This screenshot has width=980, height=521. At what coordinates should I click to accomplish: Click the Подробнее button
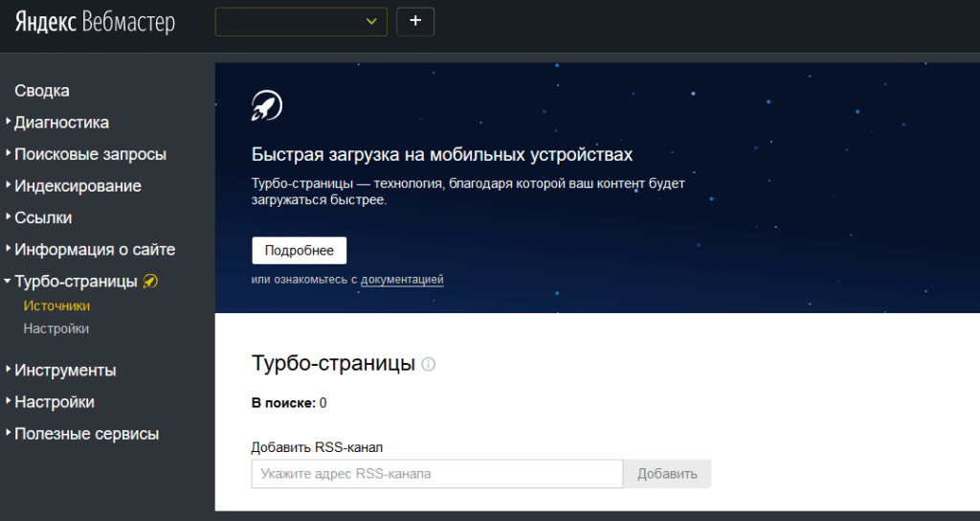click(x=299, y=250)
